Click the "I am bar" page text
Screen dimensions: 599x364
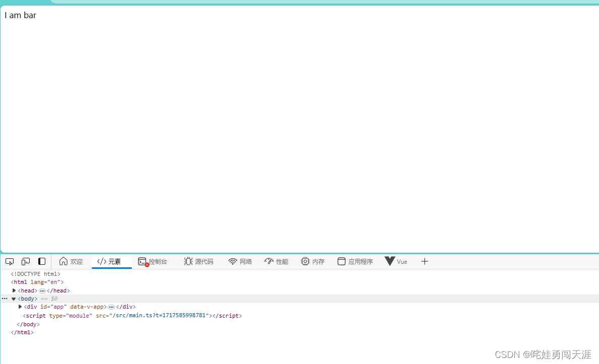click(x=20, y=15)
